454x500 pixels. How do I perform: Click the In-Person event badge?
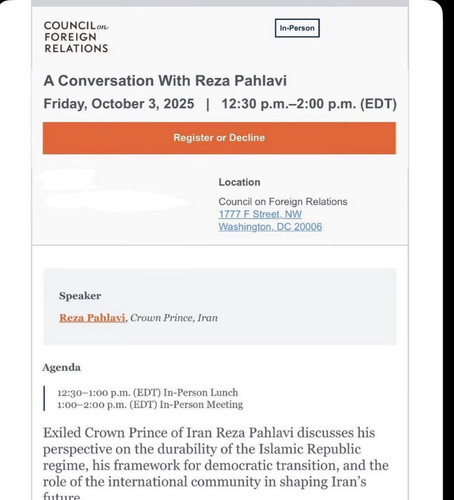(x=297, y=28)
